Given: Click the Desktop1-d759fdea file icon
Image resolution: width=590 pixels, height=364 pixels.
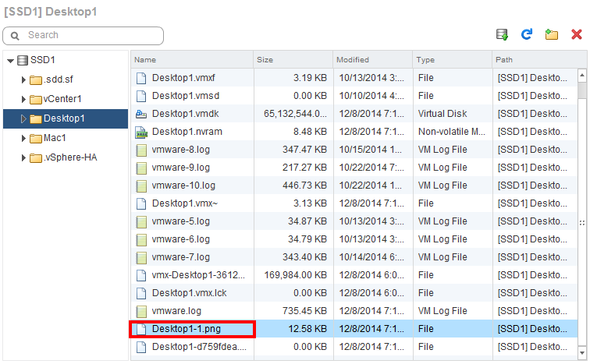Looking at the screenshot, I should pyautogui.click(x=141, y=347).
